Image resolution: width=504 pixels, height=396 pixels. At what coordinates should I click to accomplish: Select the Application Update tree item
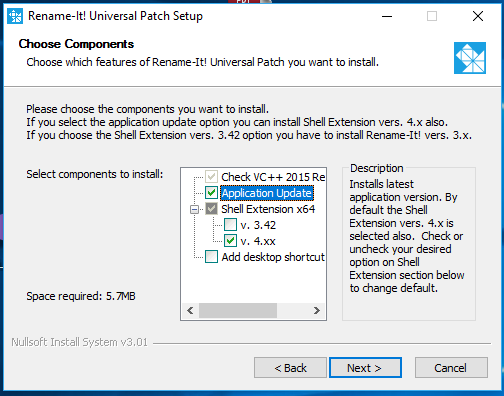coord(267,193)
